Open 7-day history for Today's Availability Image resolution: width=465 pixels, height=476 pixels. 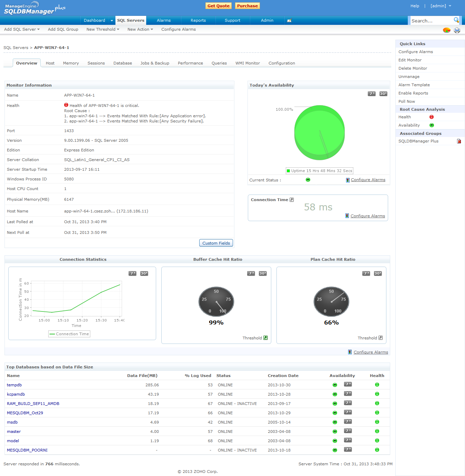click(372, 94)
